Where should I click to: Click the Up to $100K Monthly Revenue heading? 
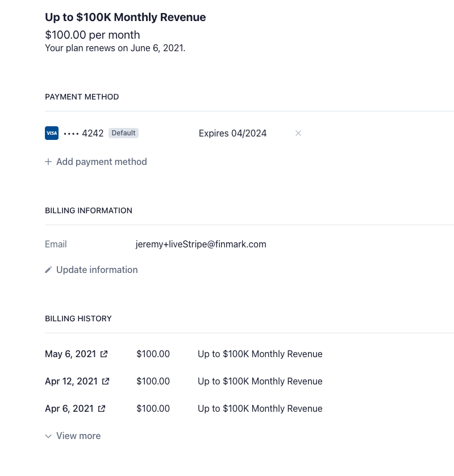click(125, 18)
